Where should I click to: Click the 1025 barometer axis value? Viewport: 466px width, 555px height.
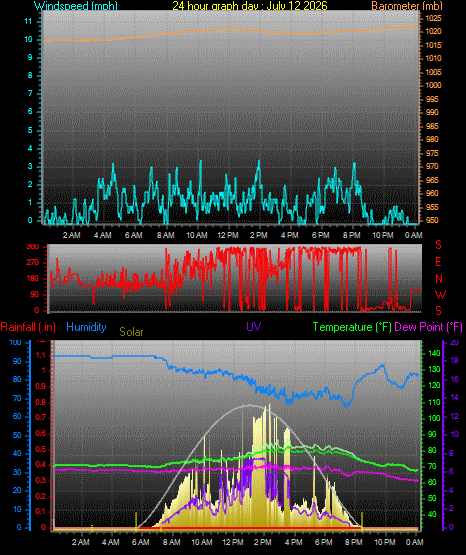(x=433, y=18)
